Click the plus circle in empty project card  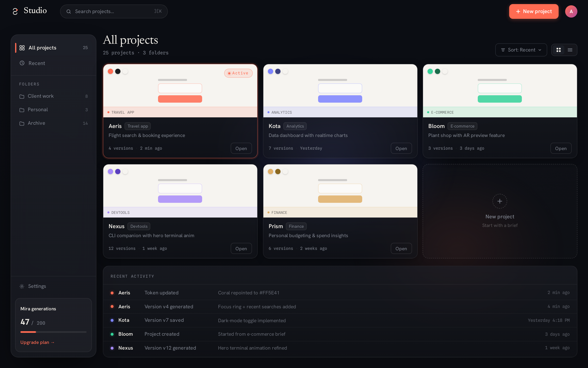pyautogui.click(x=500, y=201)
